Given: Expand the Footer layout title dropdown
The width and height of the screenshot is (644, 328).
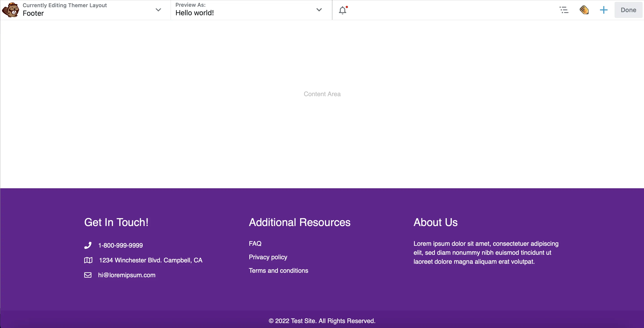Looking at the screenshot, I should [158, 10].
